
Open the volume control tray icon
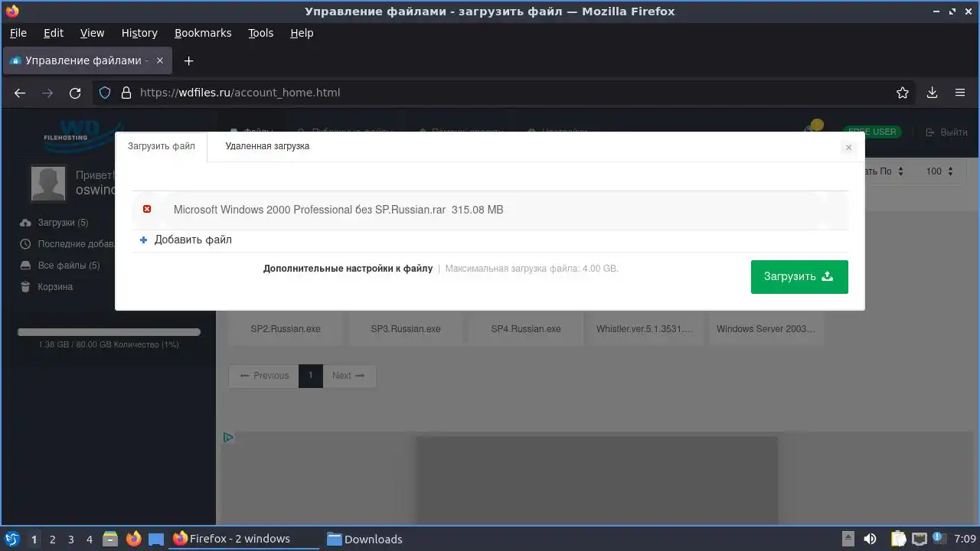click(x=870, y=539)
